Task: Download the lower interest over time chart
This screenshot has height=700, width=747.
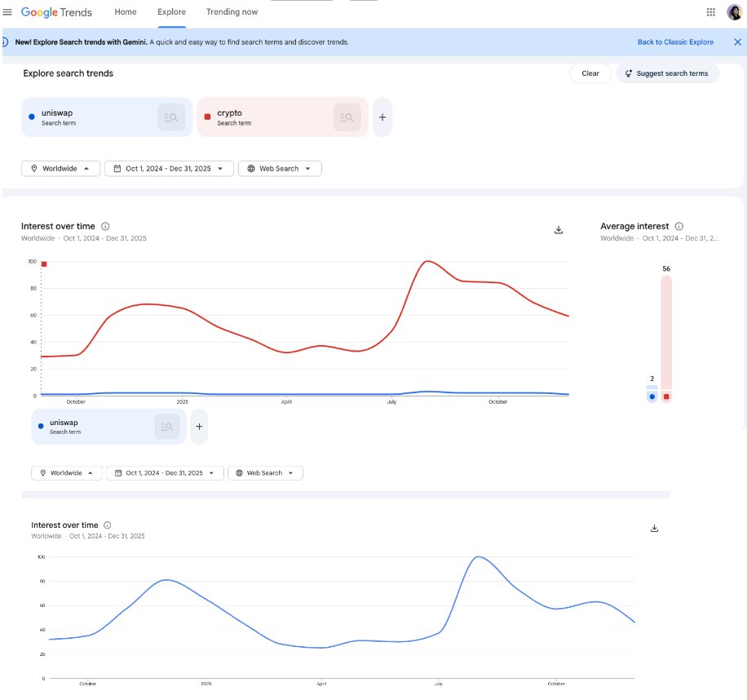Action: [x=654, y=529]
